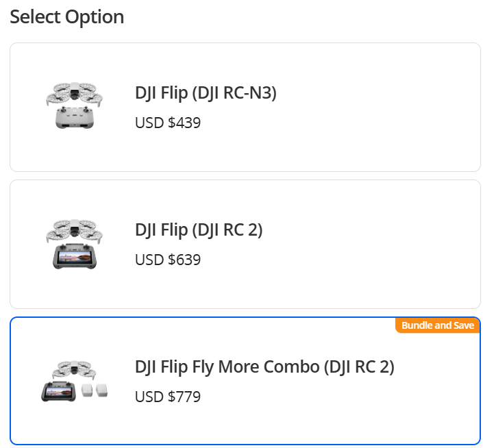483x448 pixels.
Task: Click the drone in the second option image
Action: [74, 231]
